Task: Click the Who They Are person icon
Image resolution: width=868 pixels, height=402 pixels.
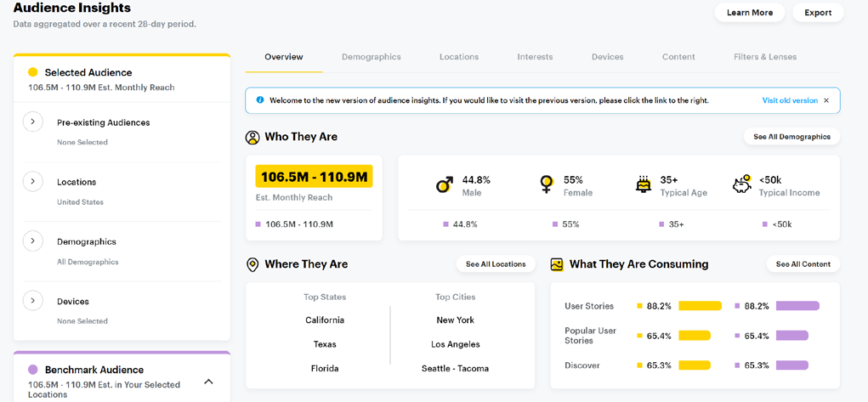Action: (x=252, y=137)
